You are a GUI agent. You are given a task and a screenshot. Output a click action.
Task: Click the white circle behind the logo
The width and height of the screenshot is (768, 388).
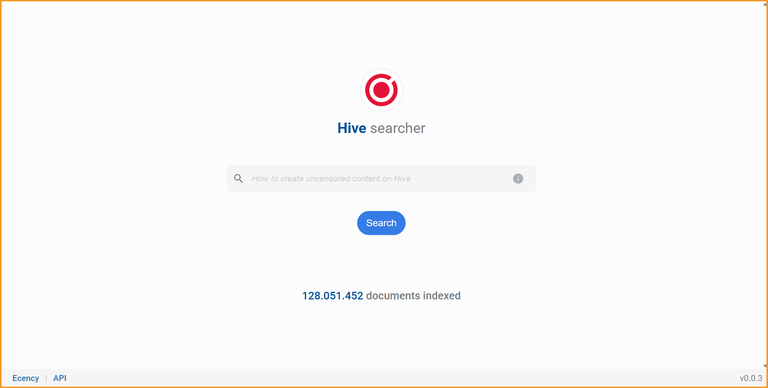381,90
